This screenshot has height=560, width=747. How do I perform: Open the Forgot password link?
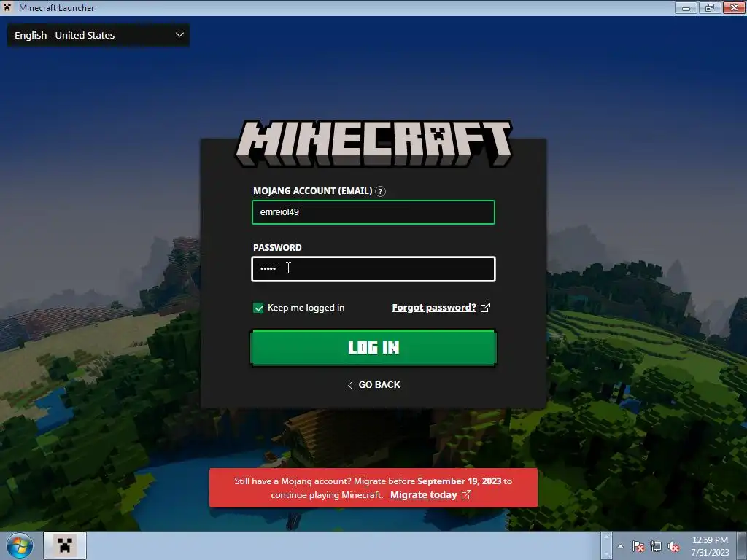[x=434, y=308]
